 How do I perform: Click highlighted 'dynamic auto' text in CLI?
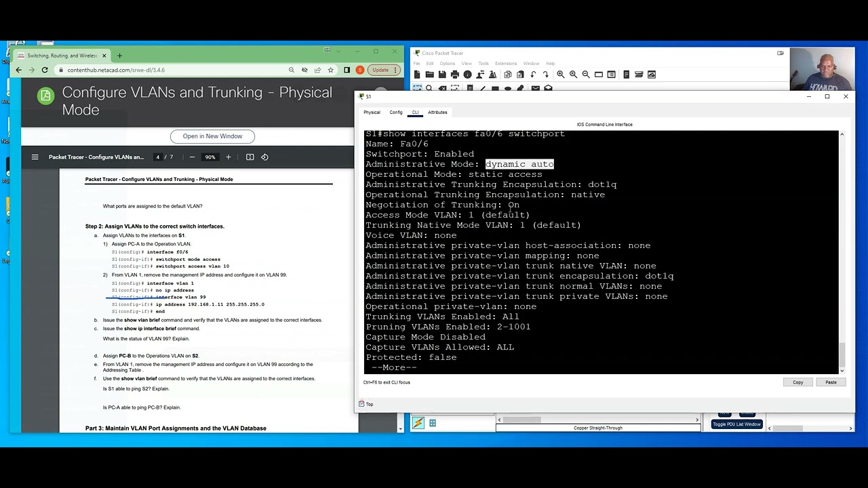519,164
